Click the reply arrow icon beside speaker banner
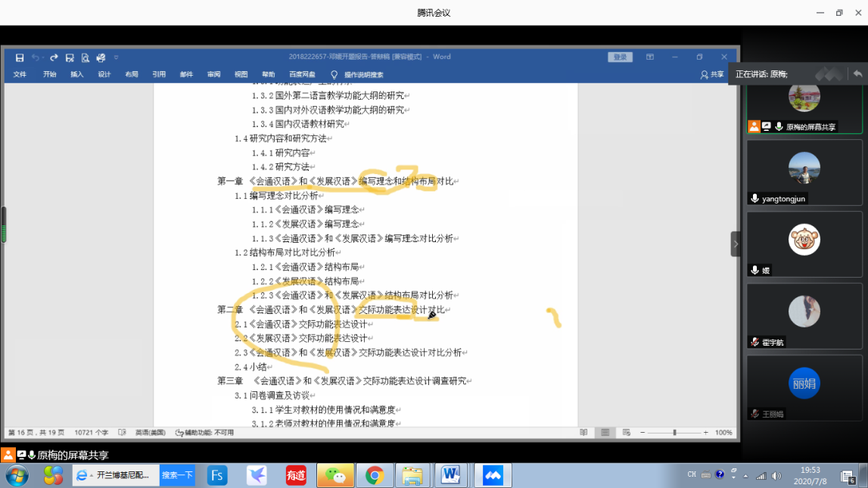The width and height of the screenshot is (868, 488). point(857,74)
